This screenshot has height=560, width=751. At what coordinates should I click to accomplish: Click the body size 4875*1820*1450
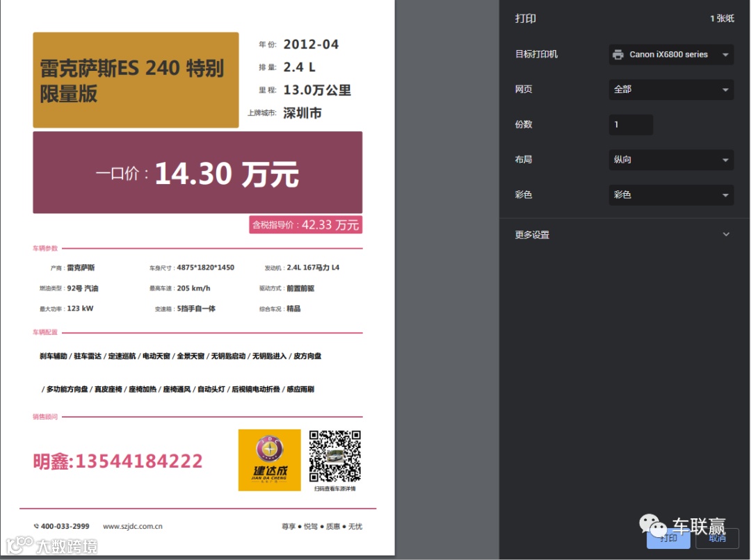[x=205, y=267]
